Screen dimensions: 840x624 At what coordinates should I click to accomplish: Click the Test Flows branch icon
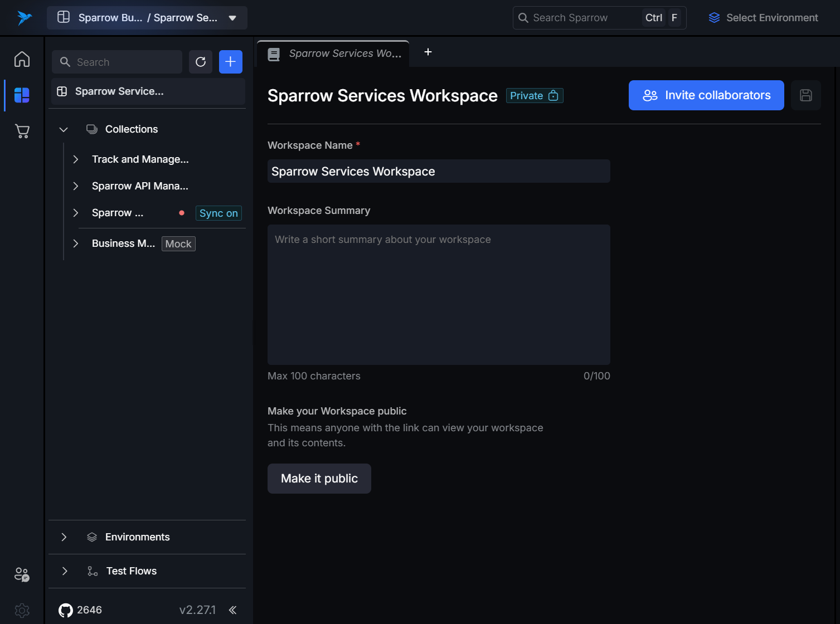tap(93, 571)
